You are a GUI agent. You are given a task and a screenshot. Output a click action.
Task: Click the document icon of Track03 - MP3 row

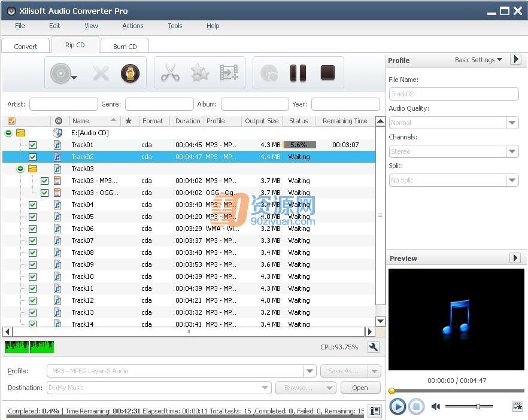[x=57, y=181]
